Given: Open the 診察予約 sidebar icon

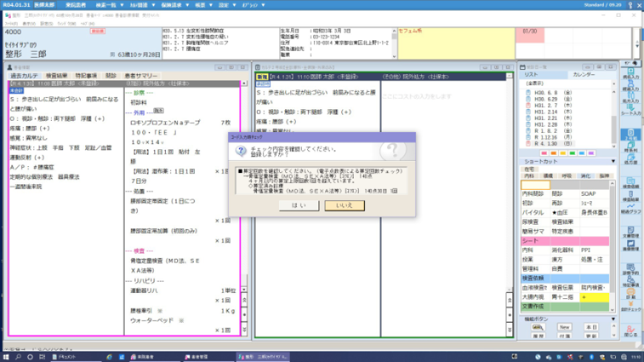Looking at the screenshot, I should pos(631,268).
